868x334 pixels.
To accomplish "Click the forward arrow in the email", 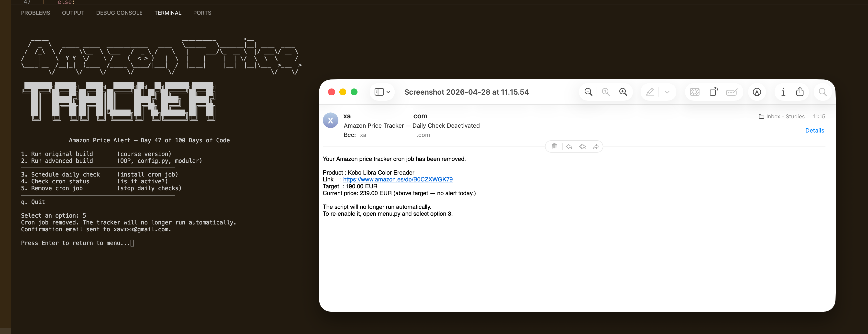I will [x=596, y=146].
